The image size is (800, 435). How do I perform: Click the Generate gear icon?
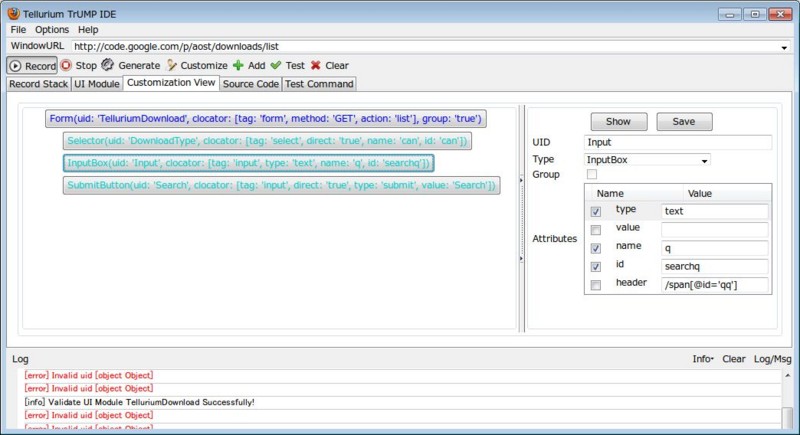pos(107,65)
